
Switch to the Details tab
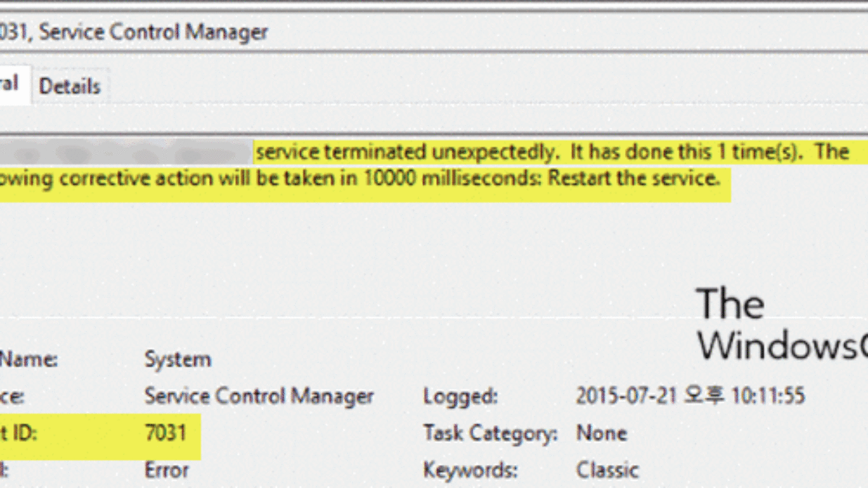(69, 87)
